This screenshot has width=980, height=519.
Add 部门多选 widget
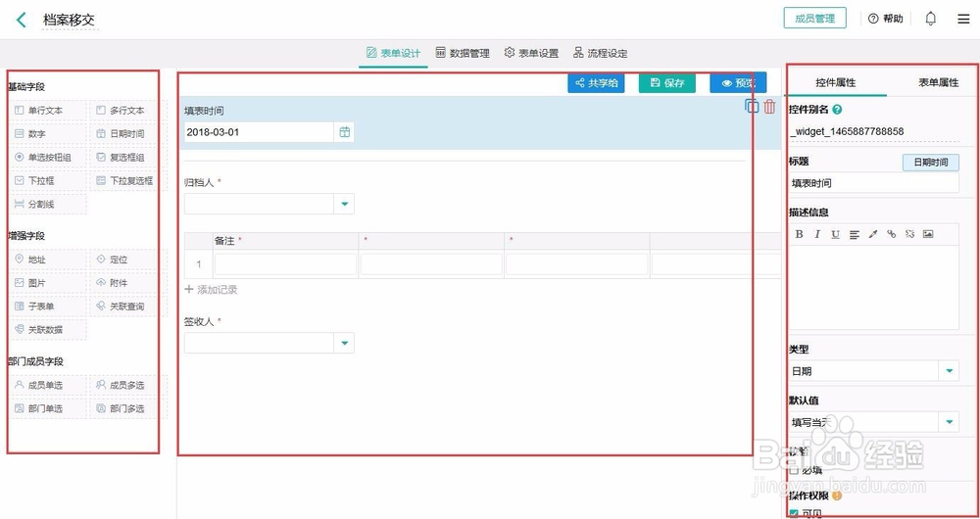tap(127, 408)
